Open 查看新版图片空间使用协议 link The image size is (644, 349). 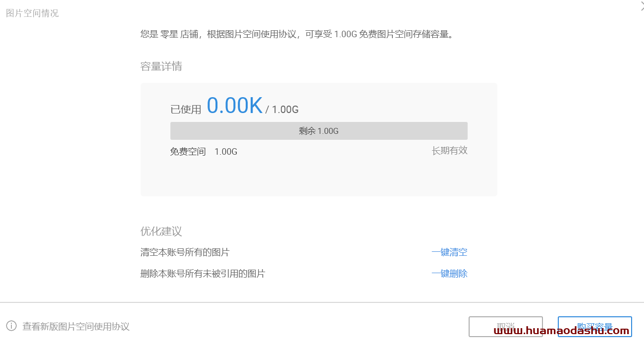(76, 327)
